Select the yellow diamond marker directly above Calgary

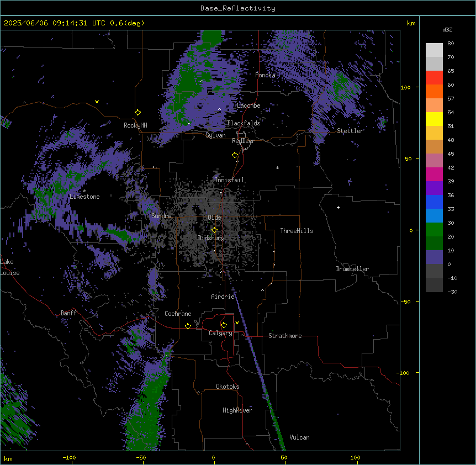tap(224, 325)
